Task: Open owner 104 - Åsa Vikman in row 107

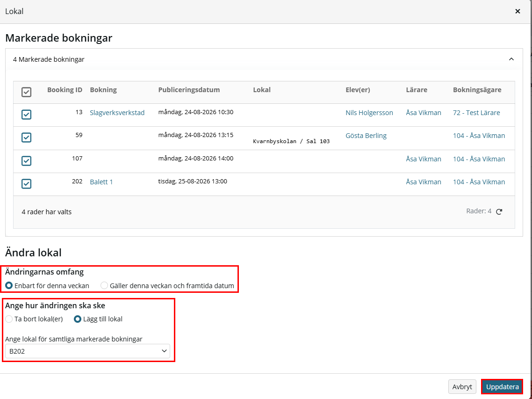Action: pyautogui.click(x=479, y=159)
